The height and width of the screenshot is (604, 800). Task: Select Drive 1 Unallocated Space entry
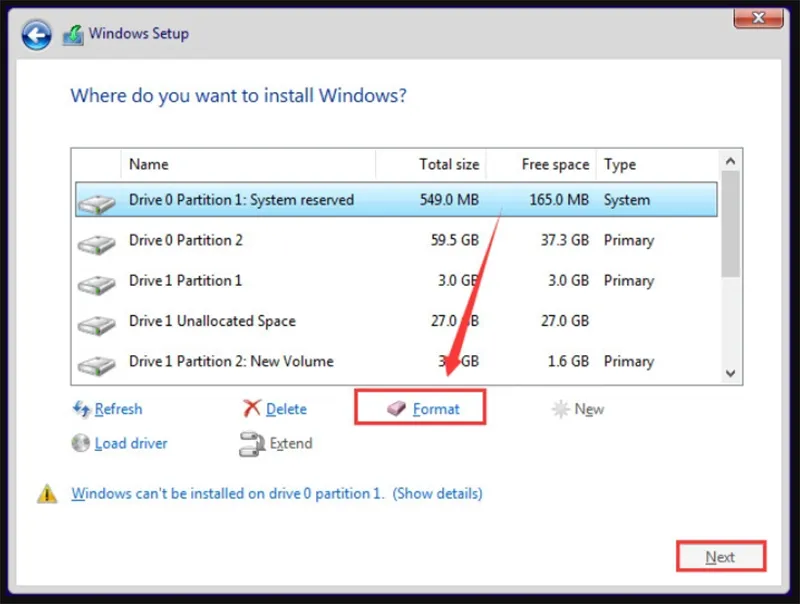396,321
